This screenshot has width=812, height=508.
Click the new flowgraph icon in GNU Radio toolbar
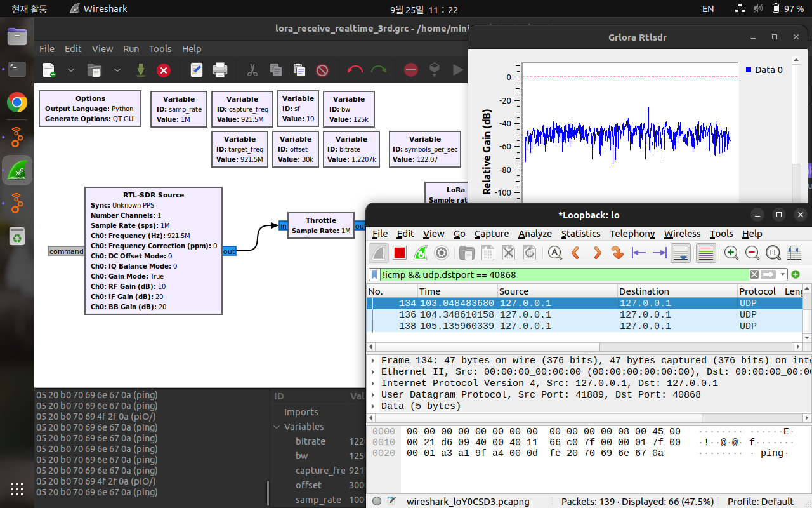pos(49,70)
